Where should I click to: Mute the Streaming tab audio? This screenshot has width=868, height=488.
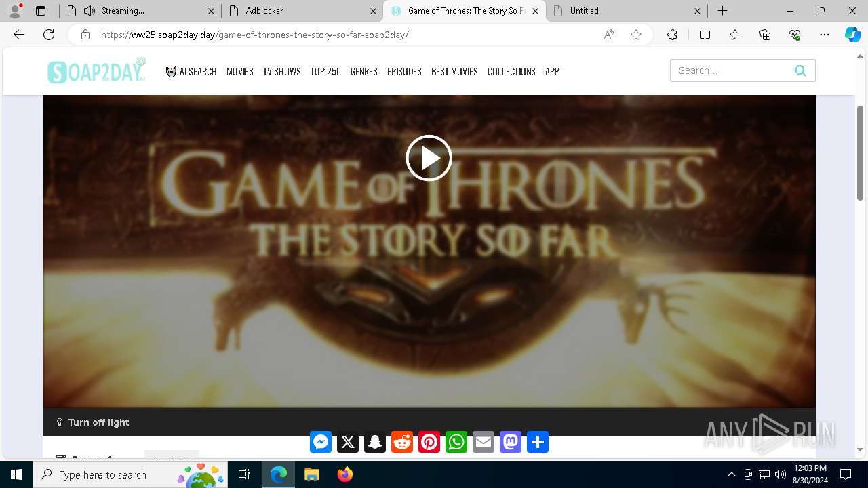[x=90, y=11]
